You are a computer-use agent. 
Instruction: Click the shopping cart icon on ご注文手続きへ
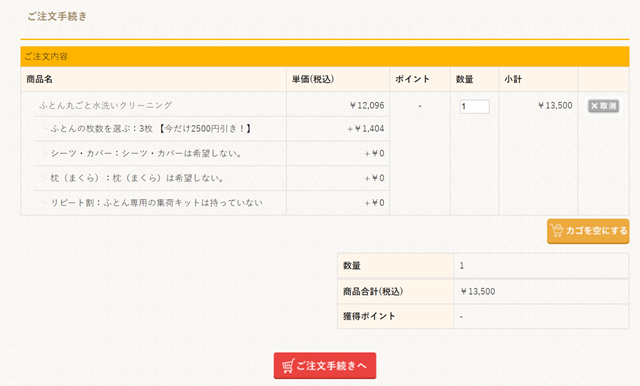click(288, 366)
